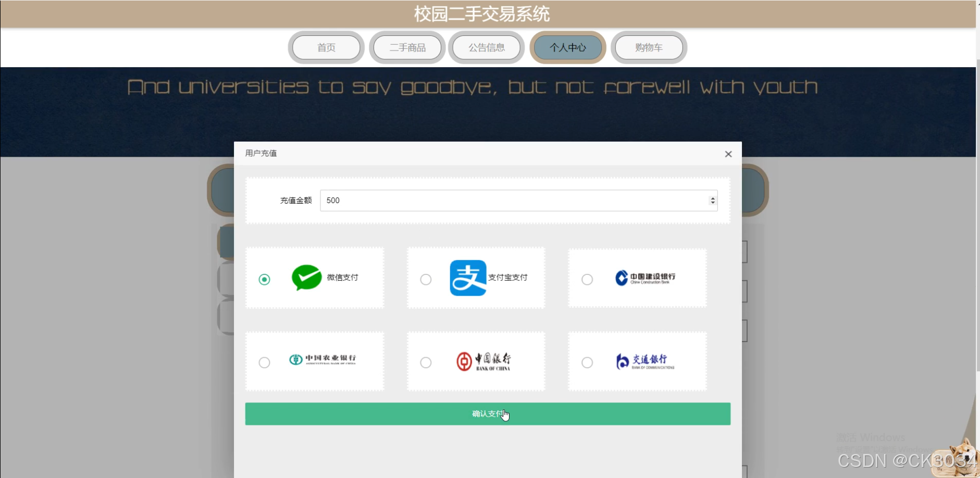Focus the 充值金额 input field
Image resolution: width=980 pixels, height=478 pixels.
(x=518, y=200)
